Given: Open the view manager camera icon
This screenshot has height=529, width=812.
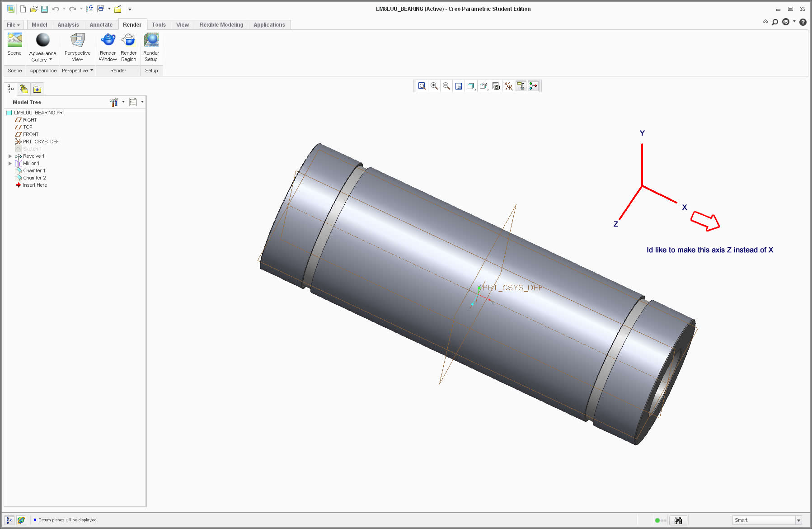Looking at the screenshot, I should (496, 86).
